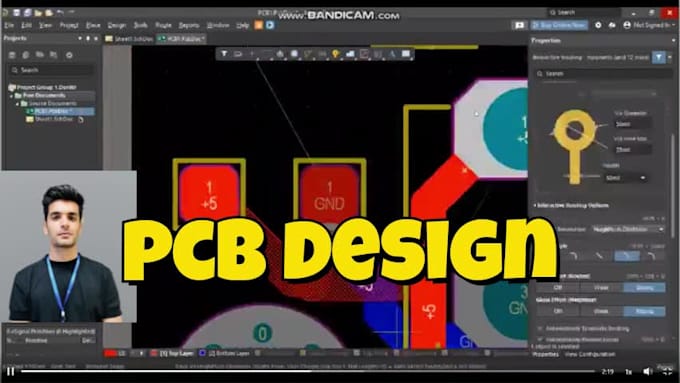
Task: Open the File menu
Action: click(9, 25)
